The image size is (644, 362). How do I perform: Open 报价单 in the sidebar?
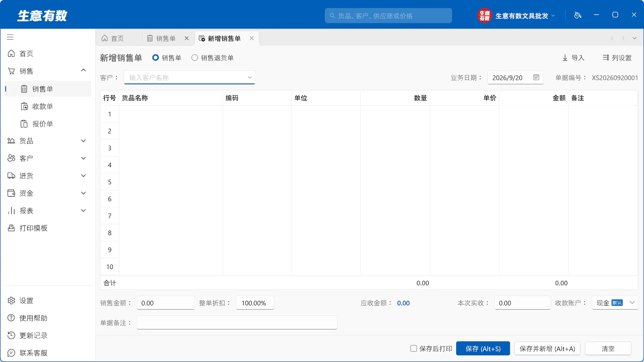tap(48, 124)
